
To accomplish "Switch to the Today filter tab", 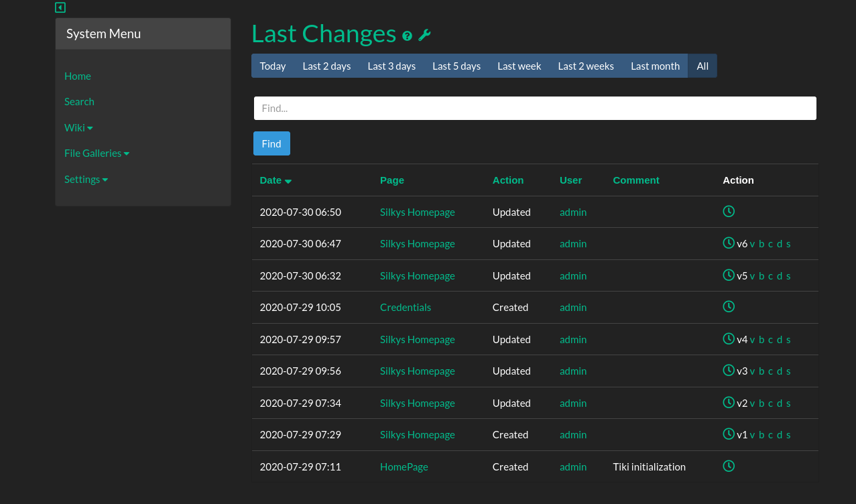I will pyautogui.click(x=273, y=66).
